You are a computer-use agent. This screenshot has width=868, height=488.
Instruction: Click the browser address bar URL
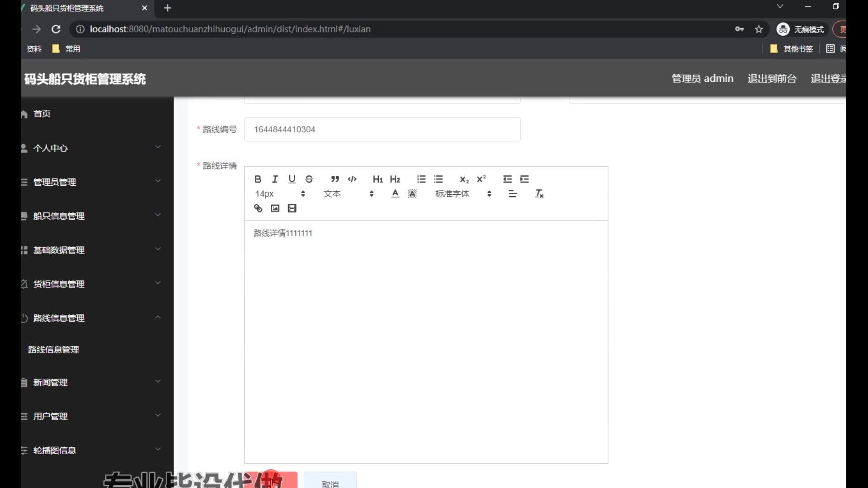230,29
